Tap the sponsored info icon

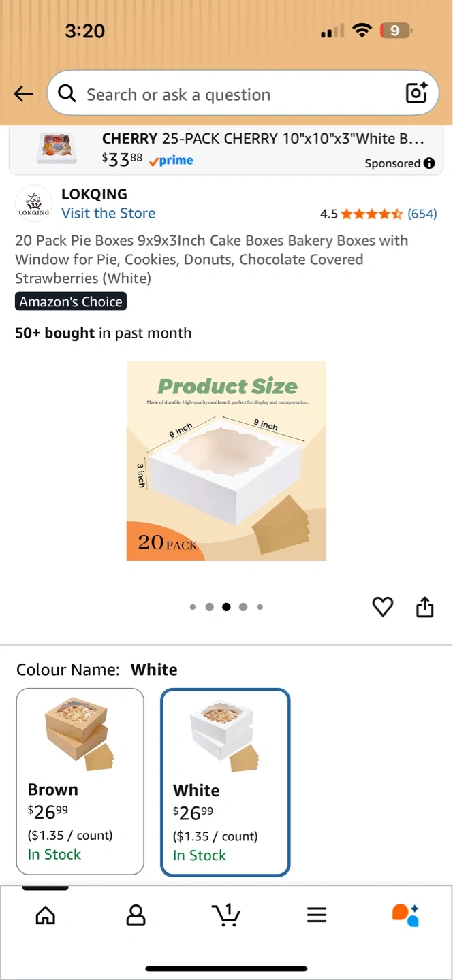click(x=429, y=163)
